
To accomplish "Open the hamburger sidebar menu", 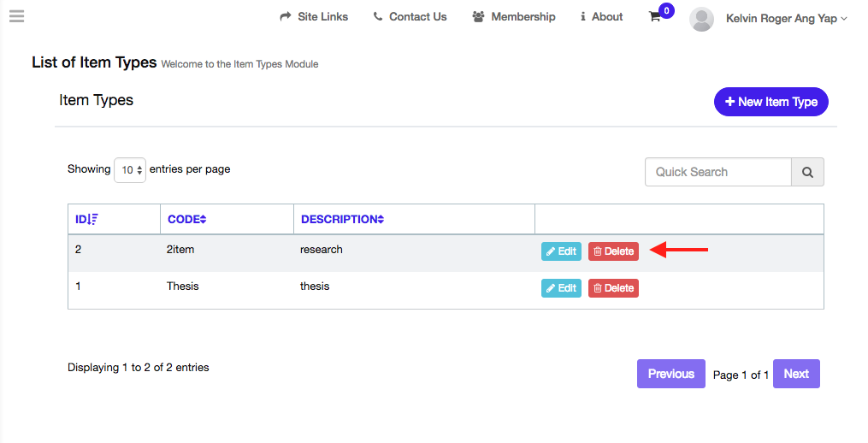I will (16, 16).
